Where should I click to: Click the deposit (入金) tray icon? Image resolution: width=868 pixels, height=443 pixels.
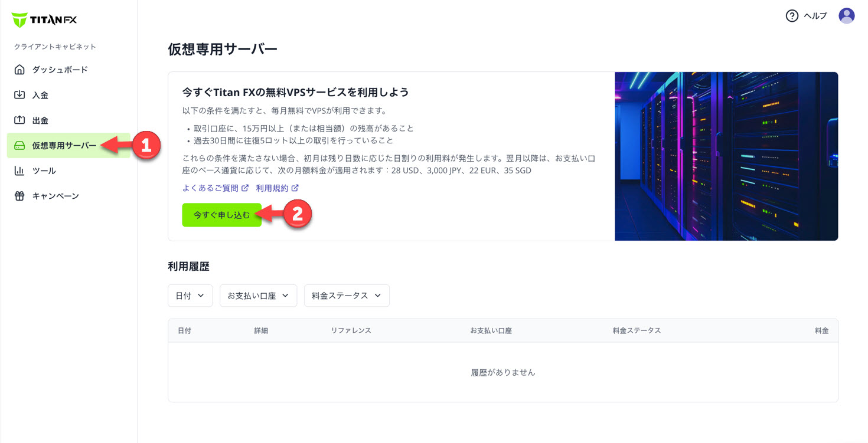click(19, 95)
